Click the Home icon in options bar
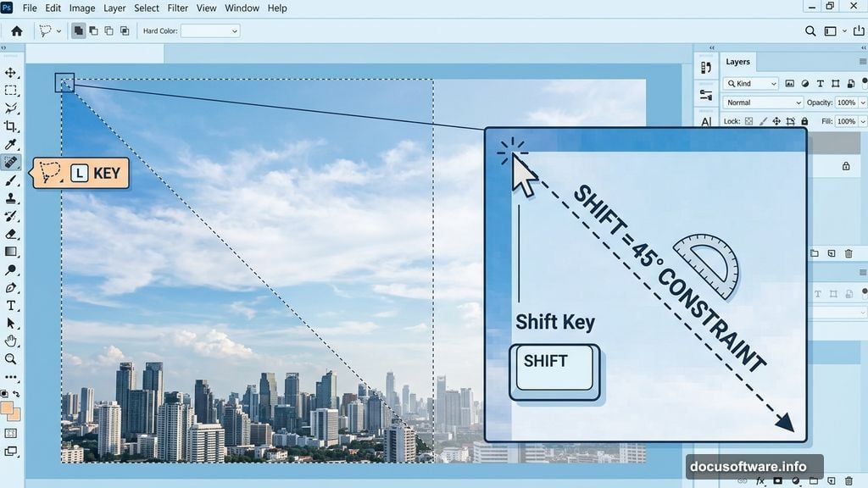The width and height of the screenshot is (868, 488). 16,30
